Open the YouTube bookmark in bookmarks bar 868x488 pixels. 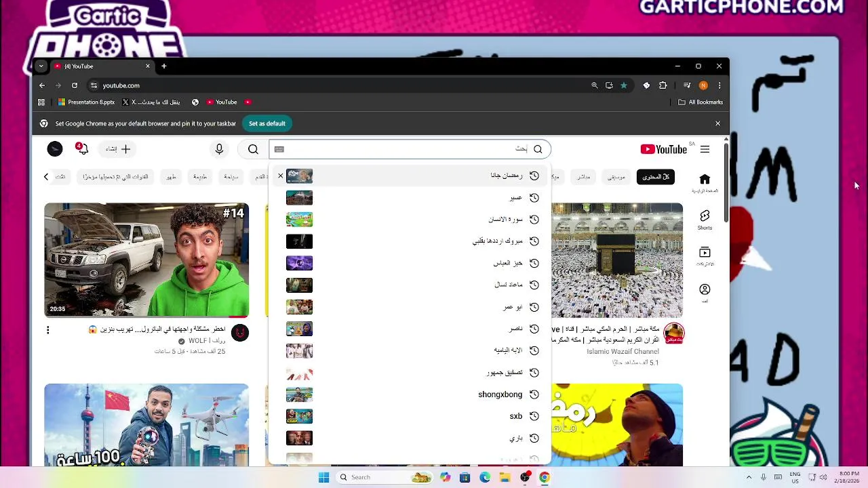pos(222,102)
